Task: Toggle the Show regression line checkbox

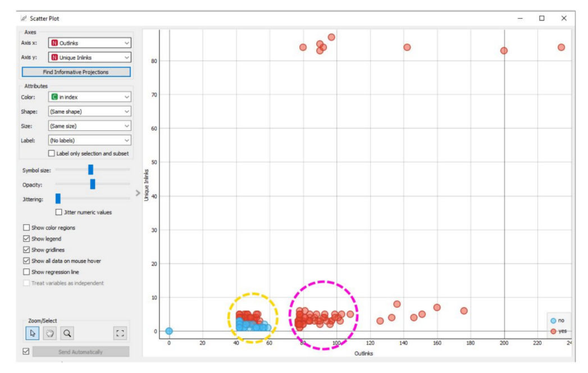Action: (x=26, y=272)
